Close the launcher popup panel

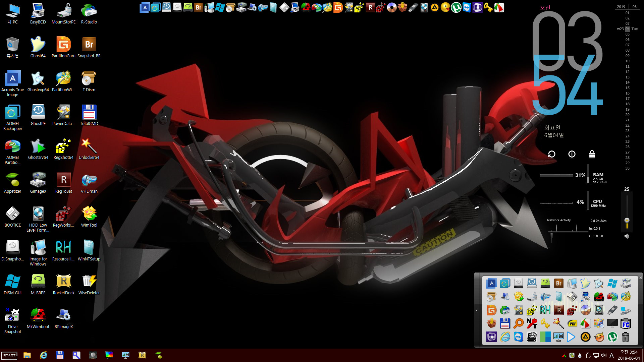tap(640, 278)
